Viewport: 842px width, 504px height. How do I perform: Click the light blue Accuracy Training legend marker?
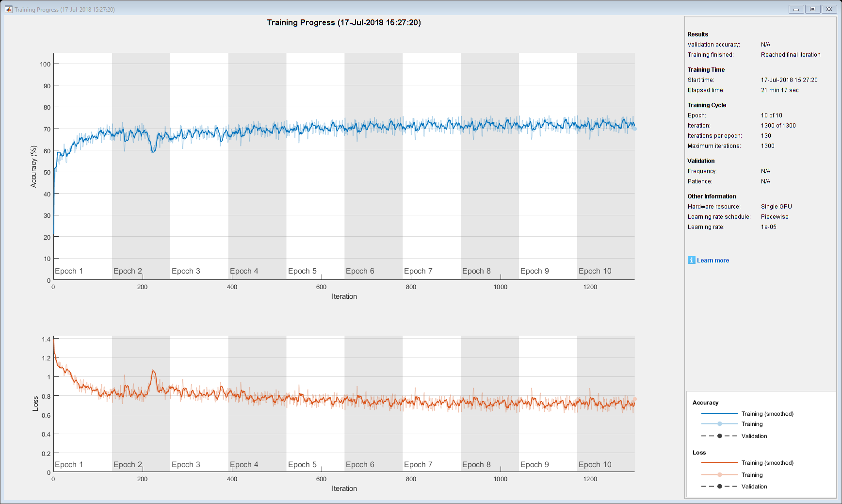[719, 424]
